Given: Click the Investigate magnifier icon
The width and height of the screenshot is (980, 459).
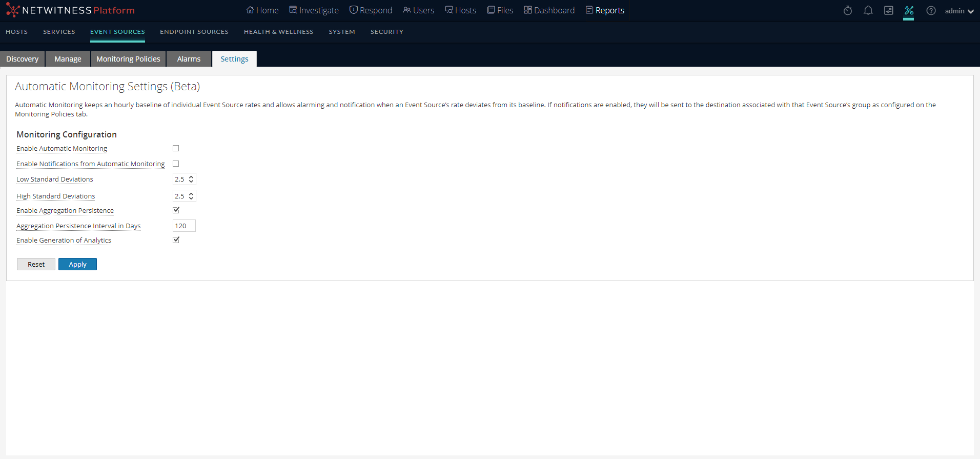Looking at the screenshot, I should pyautogui.click(x=293, y=10).
